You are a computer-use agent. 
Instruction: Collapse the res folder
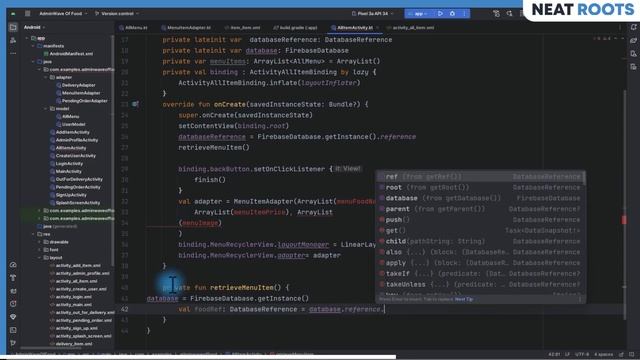coord(33,234)
